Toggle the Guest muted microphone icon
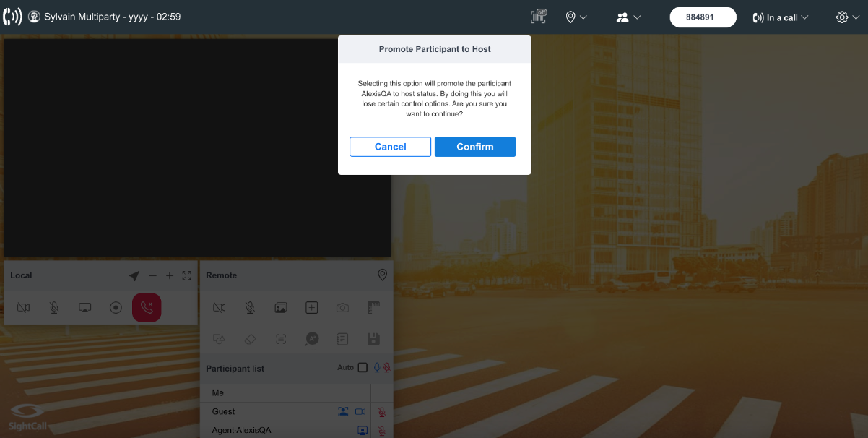 (381, 412)
